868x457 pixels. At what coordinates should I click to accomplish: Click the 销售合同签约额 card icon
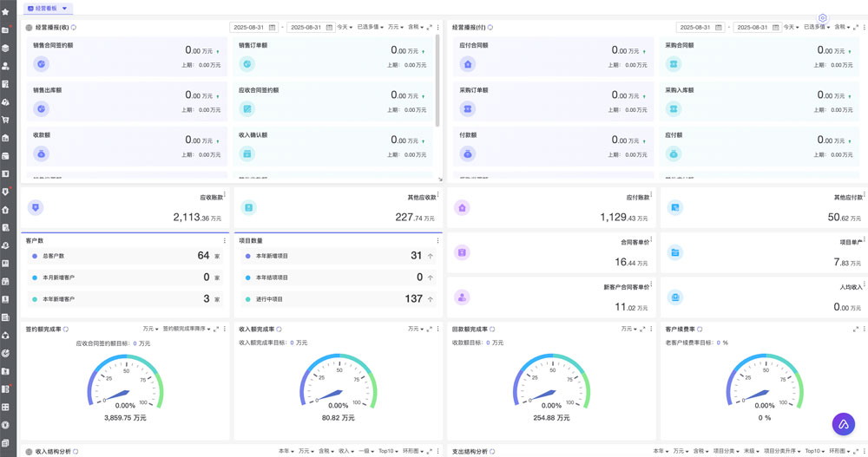point(41,63)
